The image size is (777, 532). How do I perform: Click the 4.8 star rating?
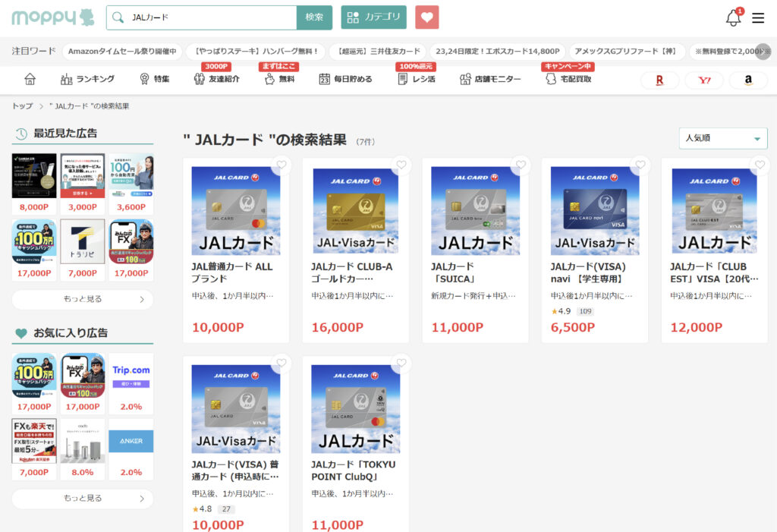[x=202, y=509]
